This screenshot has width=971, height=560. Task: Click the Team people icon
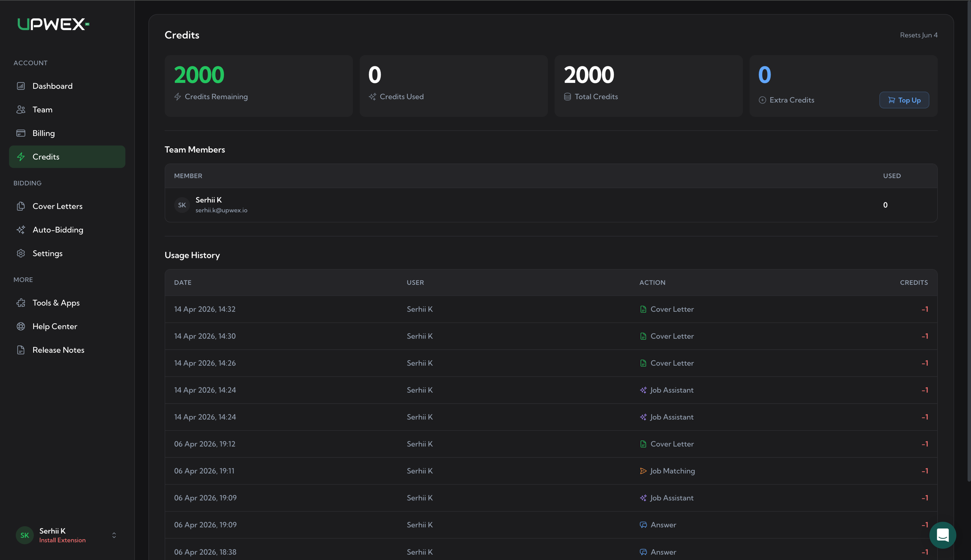pos(21,110)
